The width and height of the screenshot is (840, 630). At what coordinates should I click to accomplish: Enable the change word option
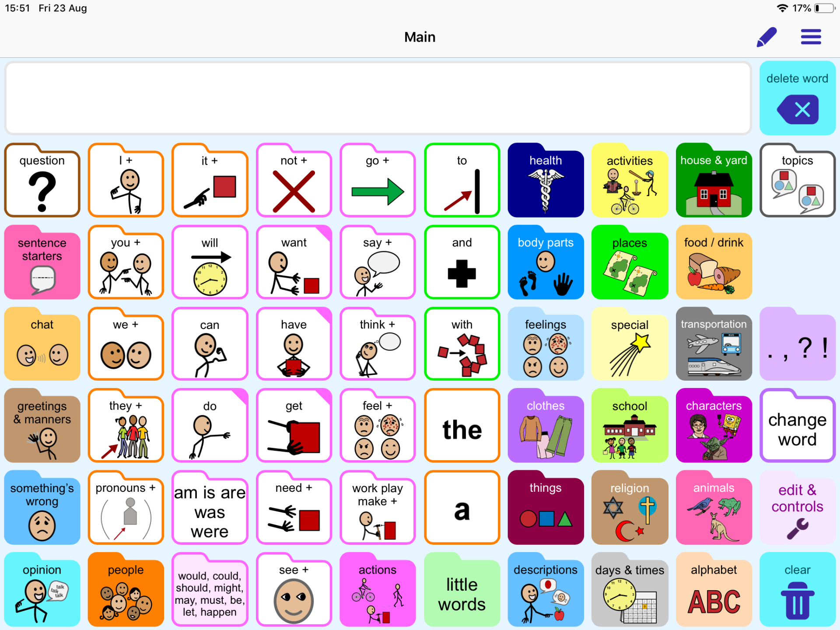tap(798, 430)
